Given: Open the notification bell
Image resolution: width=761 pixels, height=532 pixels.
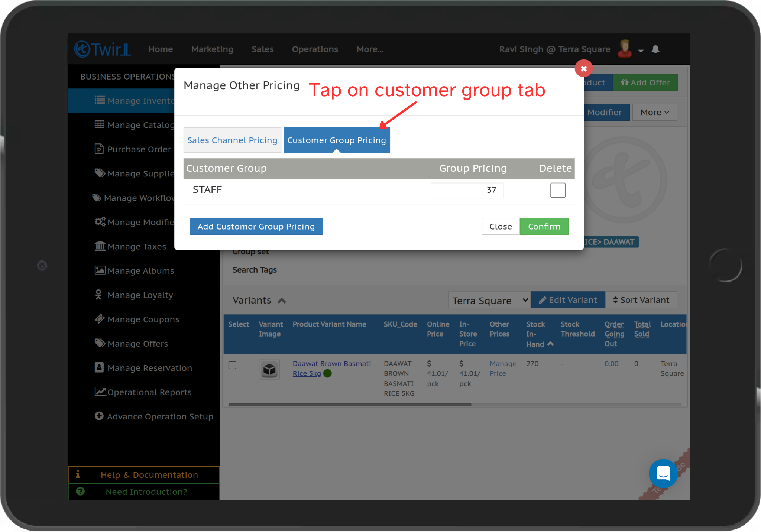Looking at the screenshot, I should point(655,49).
